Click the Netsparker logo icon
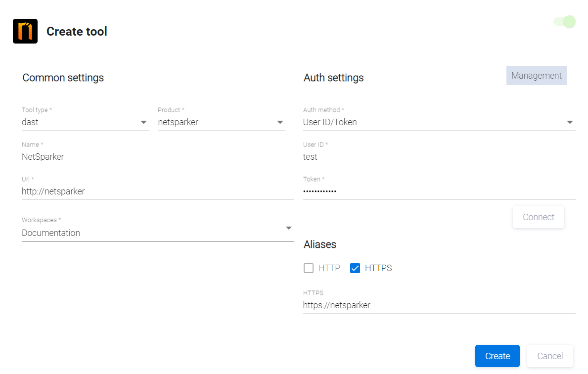Image resolution: width=588 pixels, height=374 pixels. pyautogui.click(x=25, y=31)
